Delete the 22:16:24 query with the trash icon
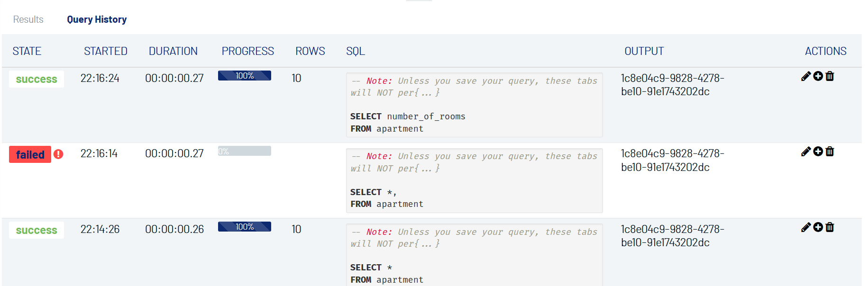 pos(830,76)
